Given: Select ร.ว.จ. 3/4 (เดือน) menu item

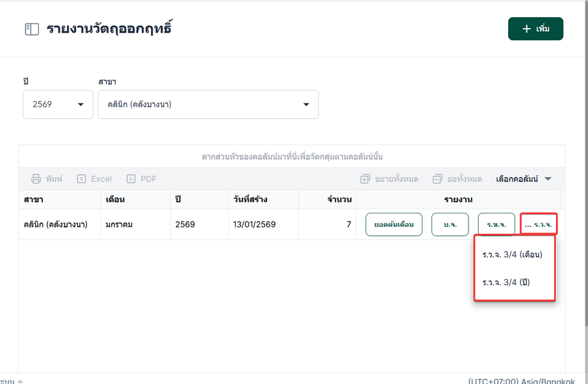Looking at the screenshot, I should [512, 254].
